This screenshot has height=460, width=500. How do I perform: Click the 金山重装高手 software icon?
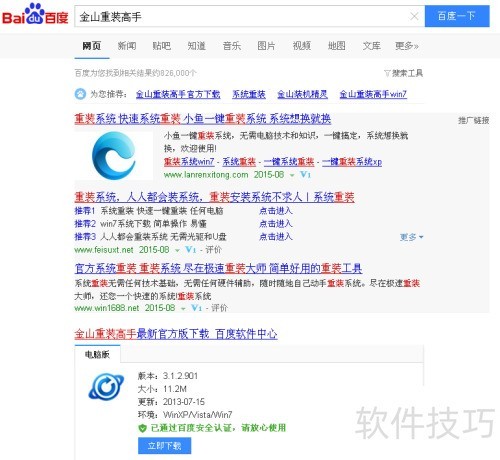106,387
